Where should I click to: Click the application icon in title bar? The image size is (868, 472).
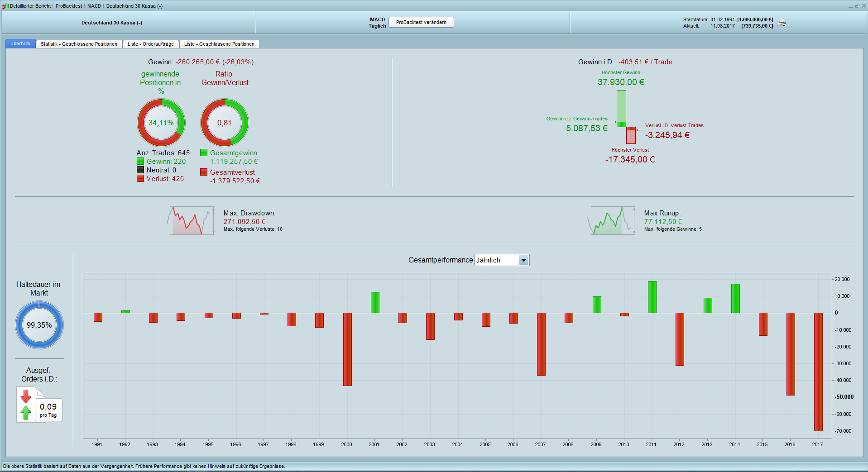pos(5,6)
